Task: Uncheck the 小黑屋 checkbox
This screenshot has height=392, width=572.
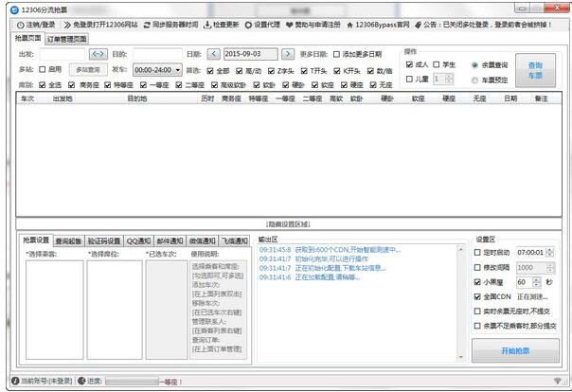Action: pyautogui.click(x=477, y=282)
